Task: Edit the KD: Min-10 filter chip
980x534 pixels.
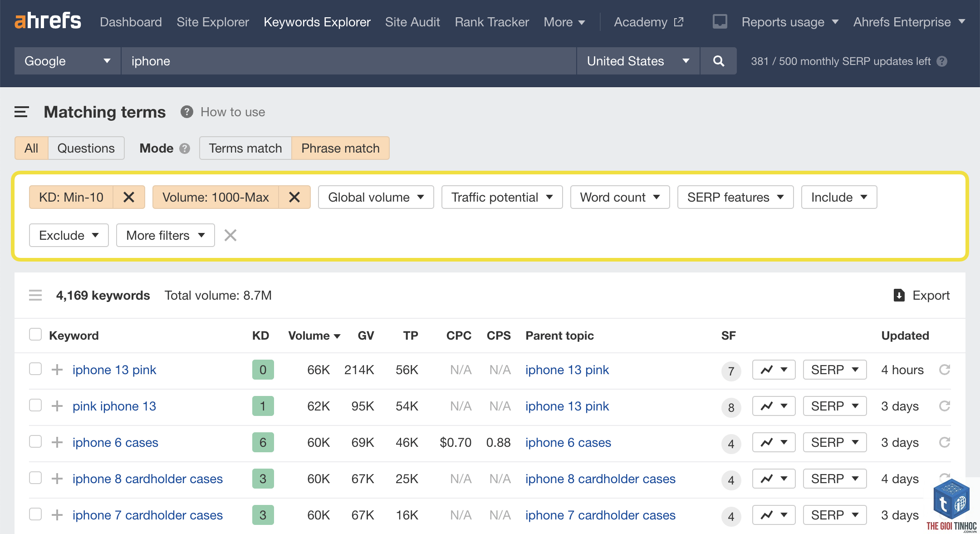Action: tap(71, 197)
